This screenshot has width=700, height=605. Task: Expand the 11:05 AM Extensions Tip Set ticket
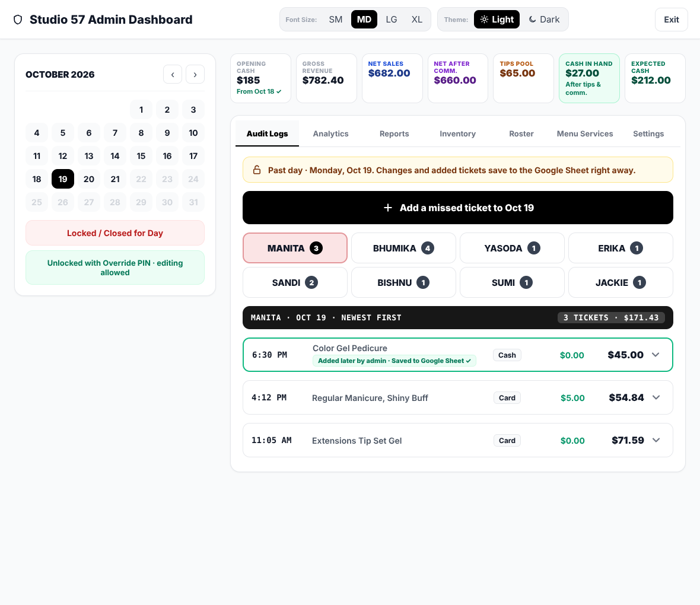pos(656,440)
